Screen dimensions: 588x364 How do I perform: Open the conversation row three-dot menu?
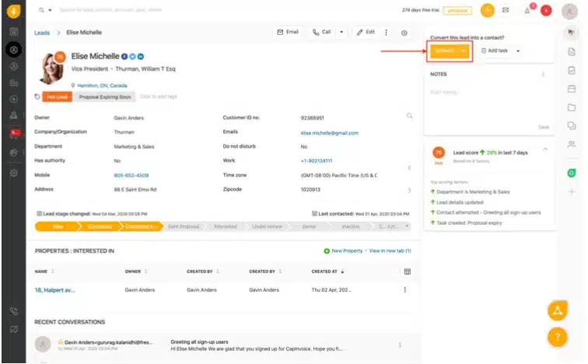[400, 345]
